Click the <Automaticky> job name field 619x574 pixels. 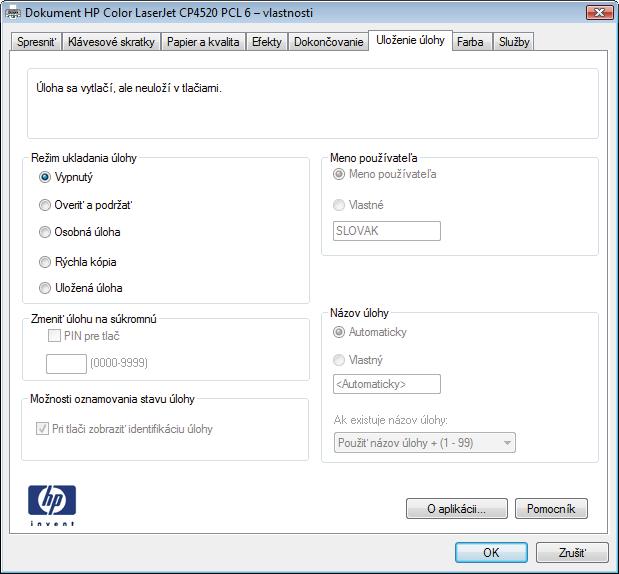click(386, 384)
